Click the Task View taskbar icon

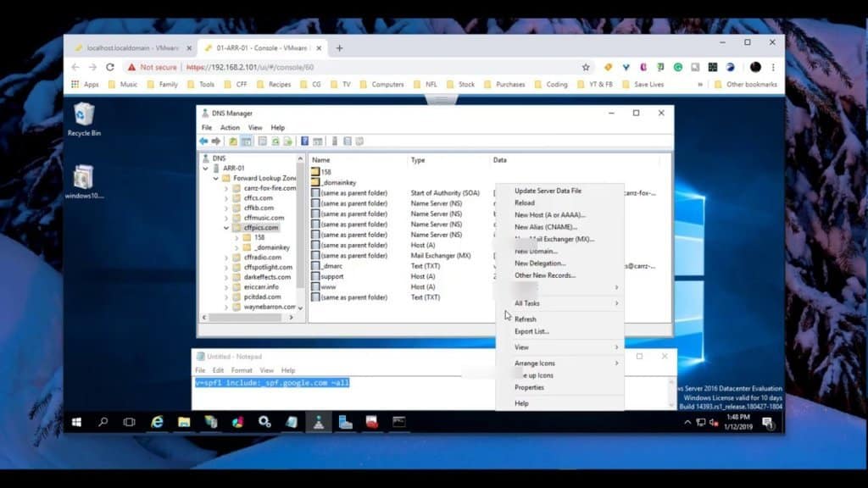129,422
